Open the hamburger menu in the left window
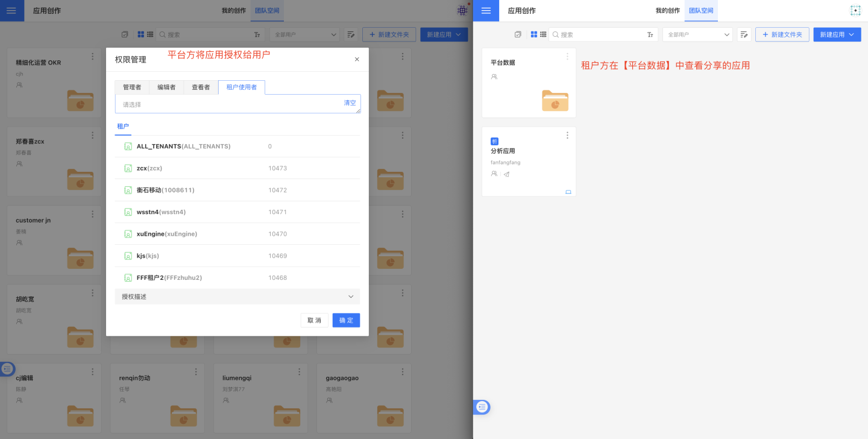The width and height of the screenshot is (868, 439). point(11,11)
